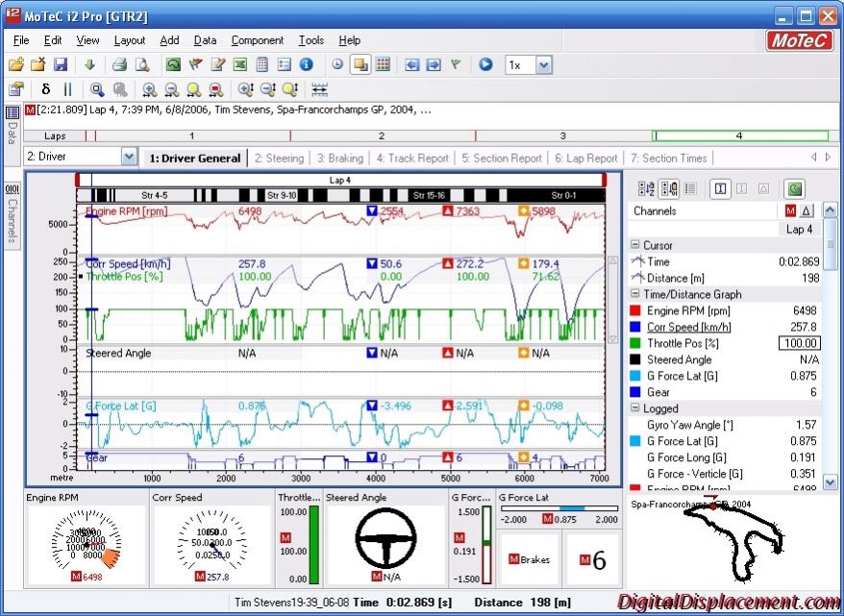Click the delta symbol toolbar icon
Viewport: 844px width, 616px height.
pyautogui.click(x=45, y=89)
